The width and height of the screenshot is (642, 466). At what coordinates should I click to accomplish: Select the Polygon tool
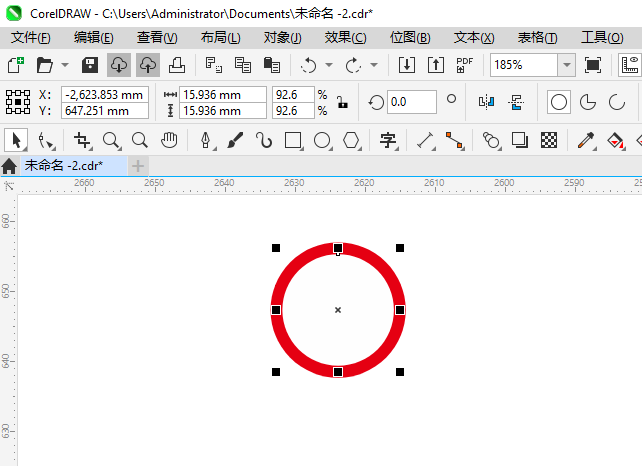(351, 140)
